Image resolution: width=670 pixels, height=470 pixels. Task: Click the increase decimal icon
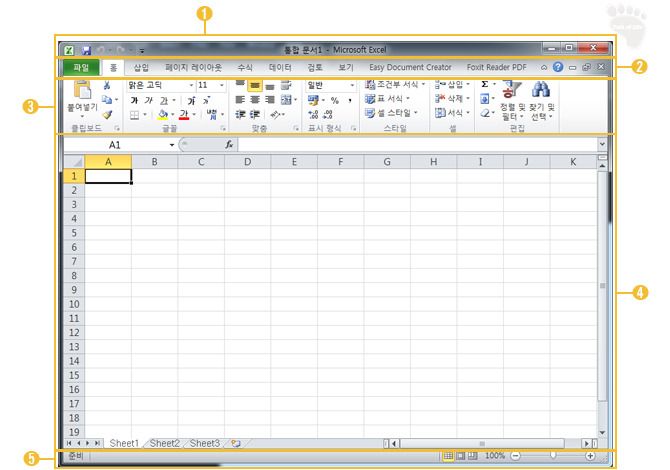[x=313, y=114]
